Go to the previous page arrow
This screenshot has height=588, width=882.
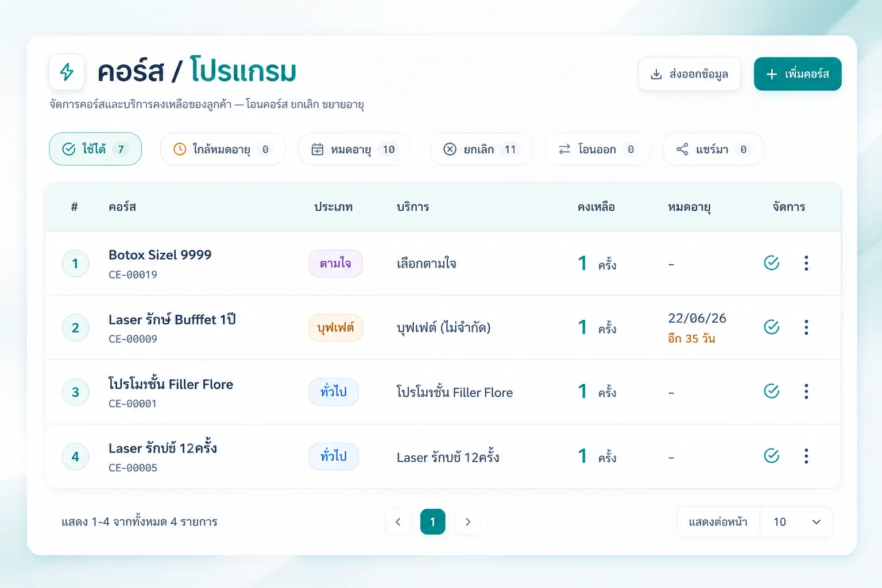click(398, 522)
